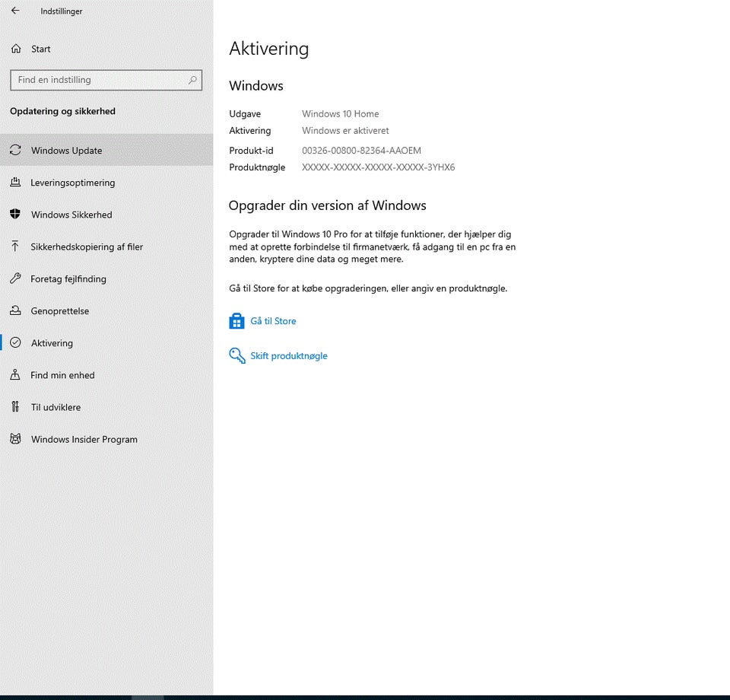730x700 pixels.
Task: Open Find min enhed
Action: click(x=106, y=375)
